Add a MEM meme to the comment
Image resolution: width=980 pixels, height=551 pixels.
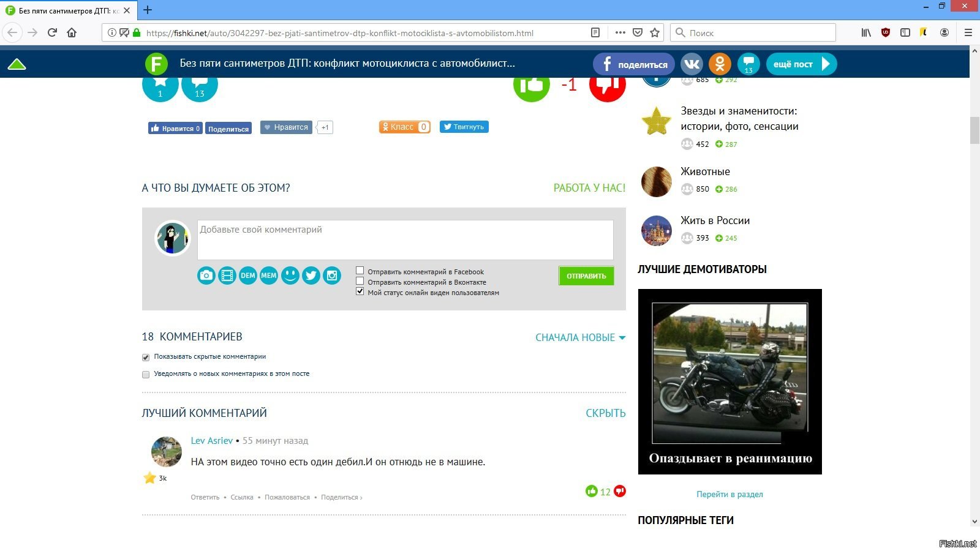point(269,275)
